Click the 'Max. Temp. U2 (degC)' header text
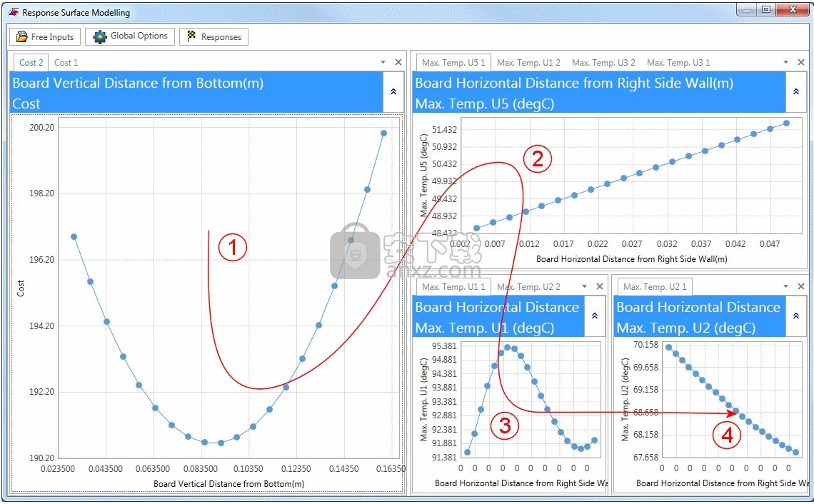Image resolution: width=814 pixels, height=504 pixels. (x=686, y=328)
